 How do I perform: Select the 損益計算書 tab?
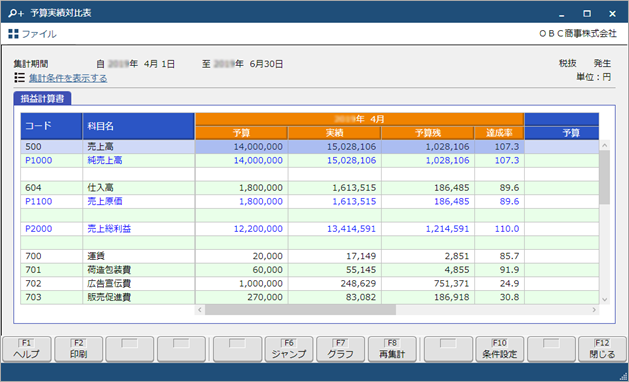(43, 98)
